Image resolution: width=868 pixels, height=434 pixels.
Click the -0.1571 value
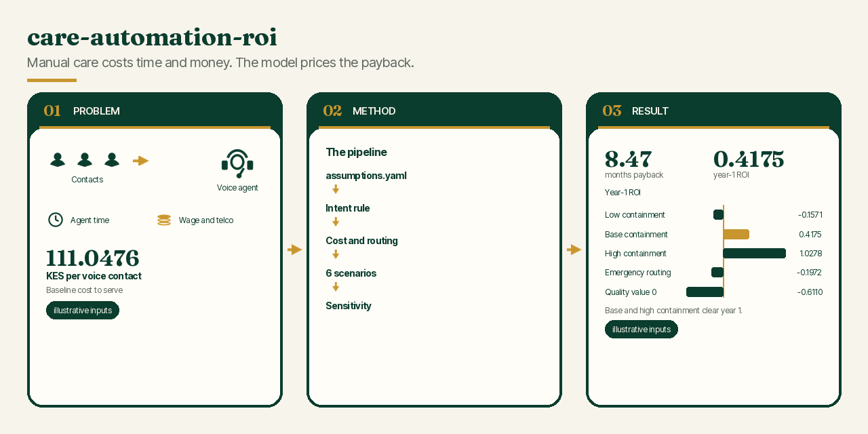810,215
